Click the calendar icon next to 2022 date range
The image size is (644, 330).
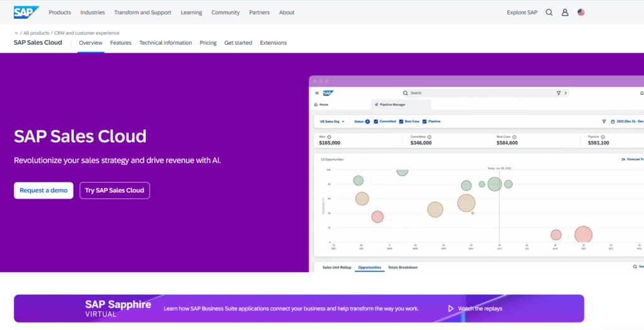pos(613,121)
